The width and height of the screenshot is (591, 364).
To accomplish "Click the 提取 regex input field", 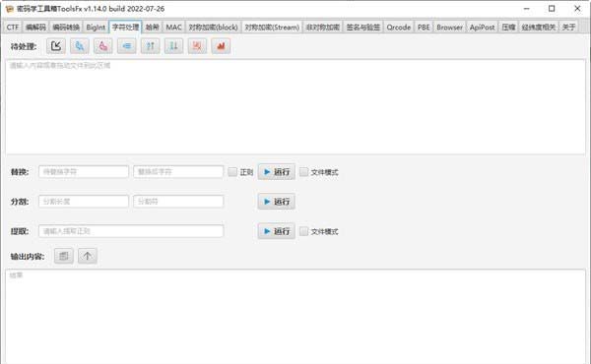I will [131, 231].
